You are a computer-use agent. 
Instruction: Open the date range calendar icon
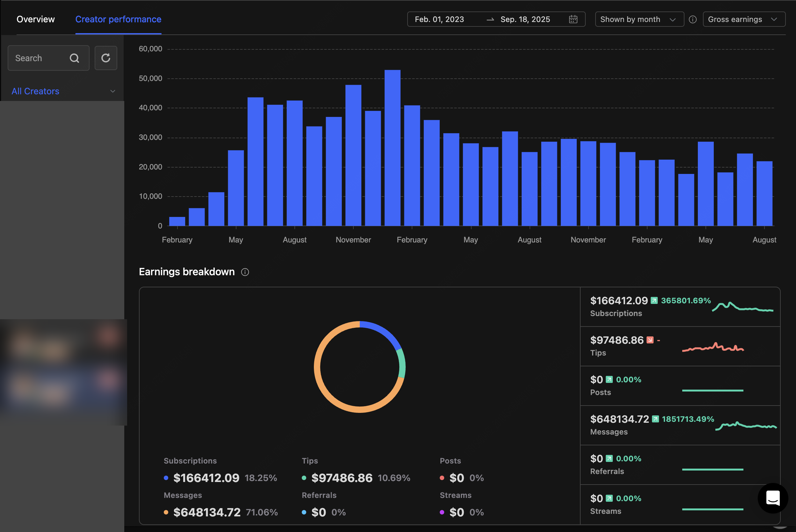pos(573,19)
